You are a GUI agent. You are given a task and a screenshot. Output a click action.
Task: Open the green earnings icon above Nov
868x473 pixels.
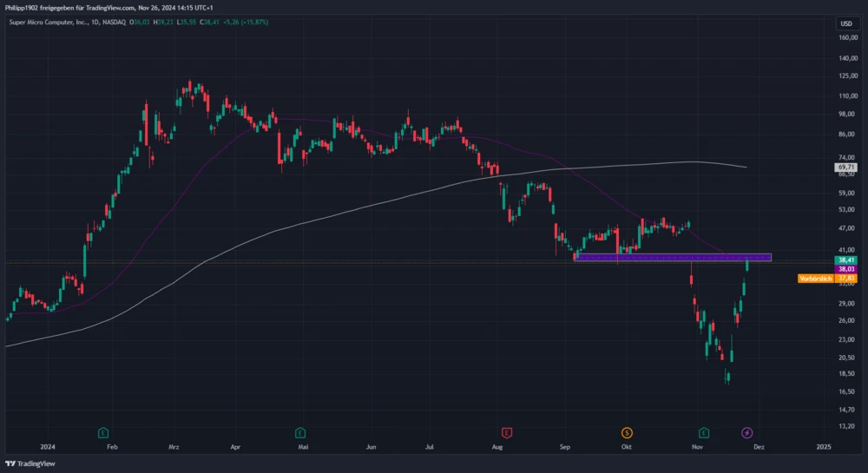[x=704, y=432]
